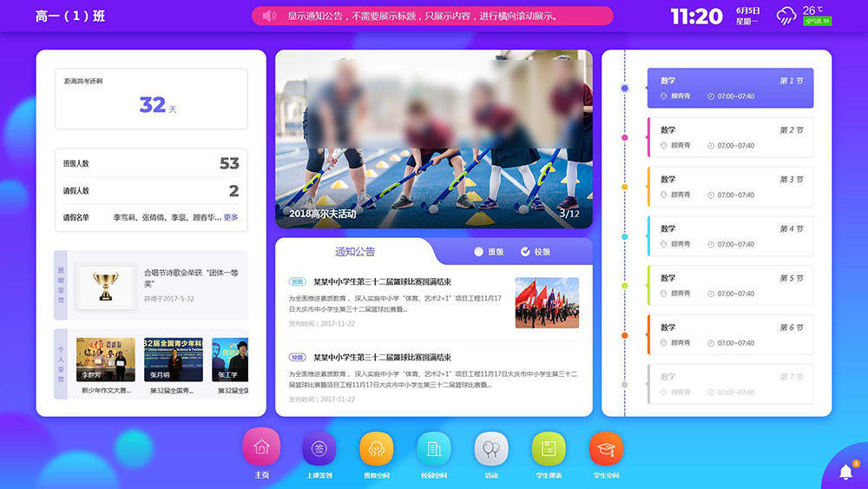
Task: Click the notification bell icon
Action: click(845, 472)
